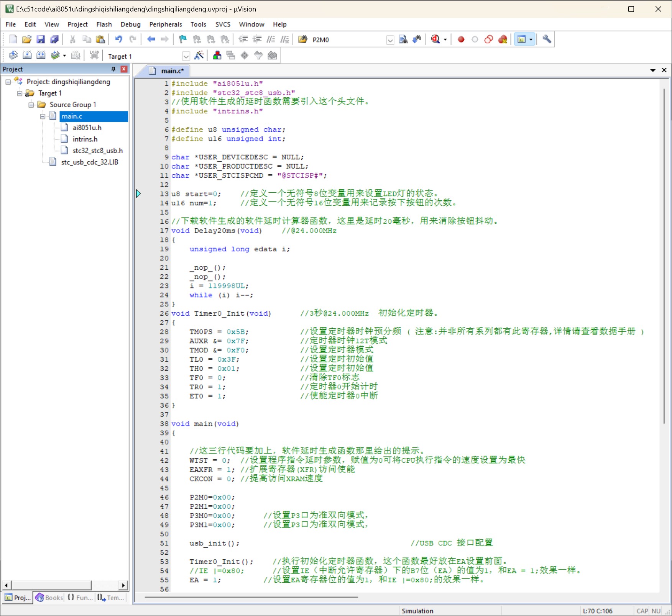
Task: Click editor horizontal scrollbar
Action: coord(251,597)
